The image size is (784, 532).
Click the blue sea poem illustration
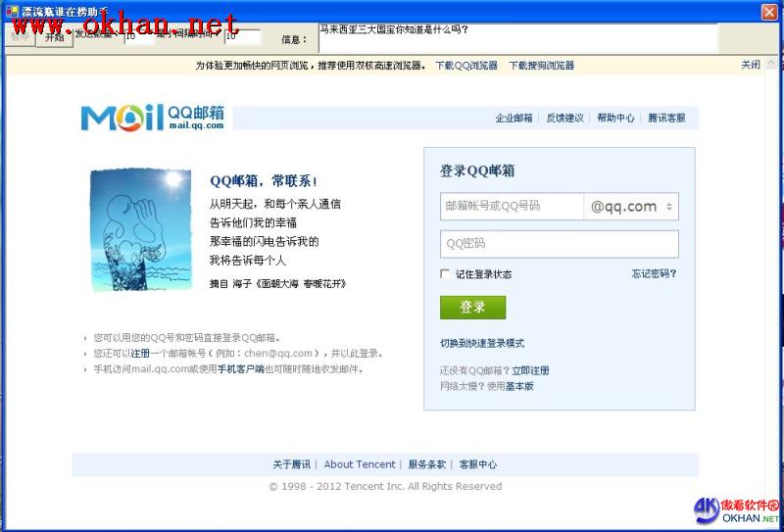(141, 230)
